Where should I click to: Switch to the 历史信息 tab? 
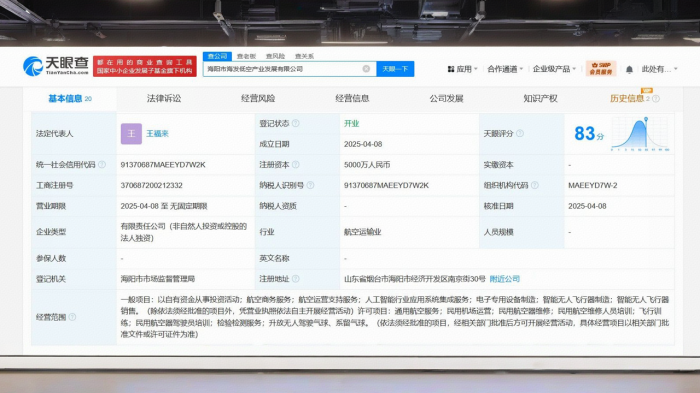(627, 99)
